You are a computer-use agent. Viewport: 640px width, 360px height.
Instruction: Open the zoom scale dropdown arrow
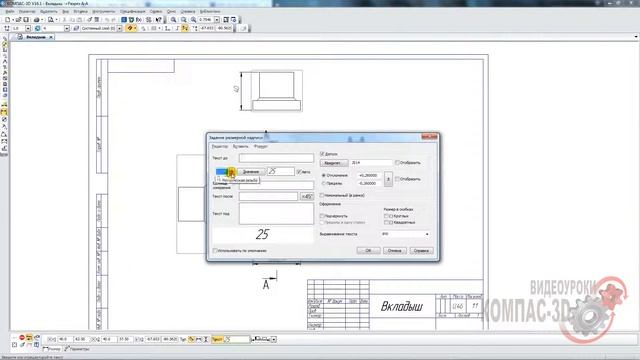click(x=217, y=20)
